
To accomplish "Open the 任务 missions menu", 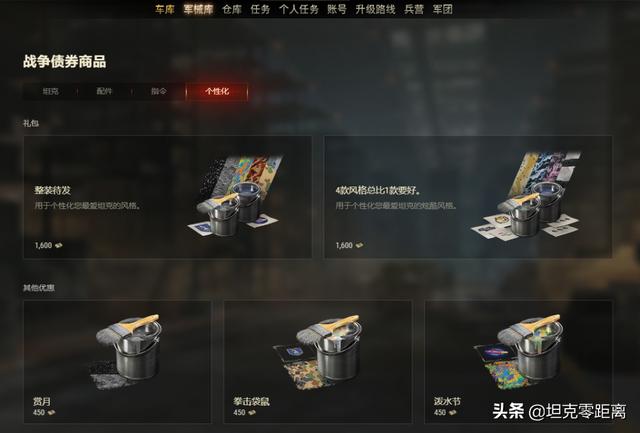I will click(x=260, y=9).
